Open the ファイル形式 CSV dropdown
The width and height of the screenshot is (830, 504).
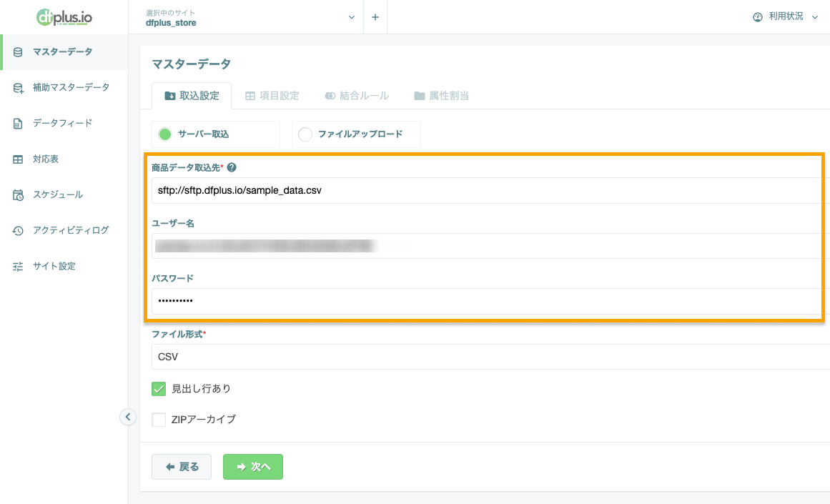pos(490,357)
